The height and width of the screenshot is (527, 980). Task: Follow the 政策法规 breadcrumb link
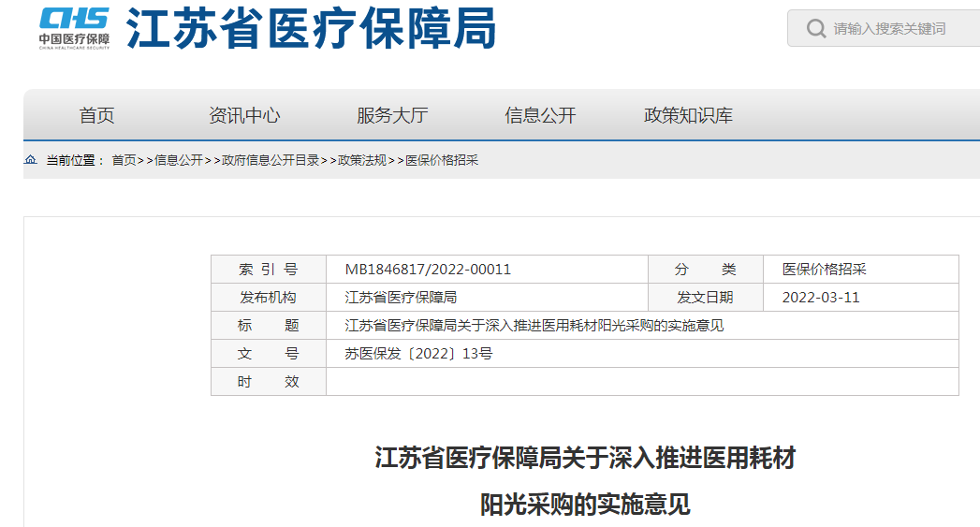[362, 160]
